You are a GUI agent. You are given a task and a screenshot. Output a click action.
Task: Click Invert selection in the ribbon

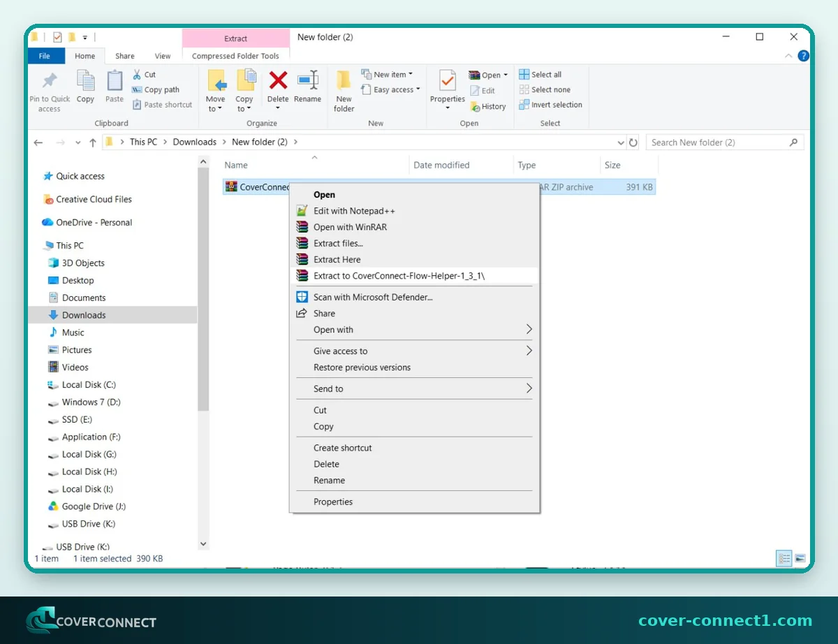tap(550, 105)
